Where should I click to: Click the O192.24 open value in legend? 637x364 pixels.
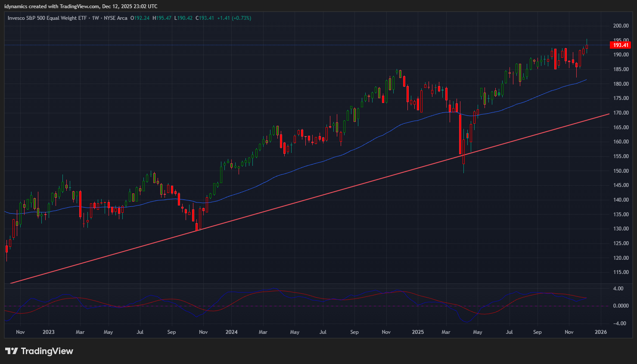tap(140, 18)
